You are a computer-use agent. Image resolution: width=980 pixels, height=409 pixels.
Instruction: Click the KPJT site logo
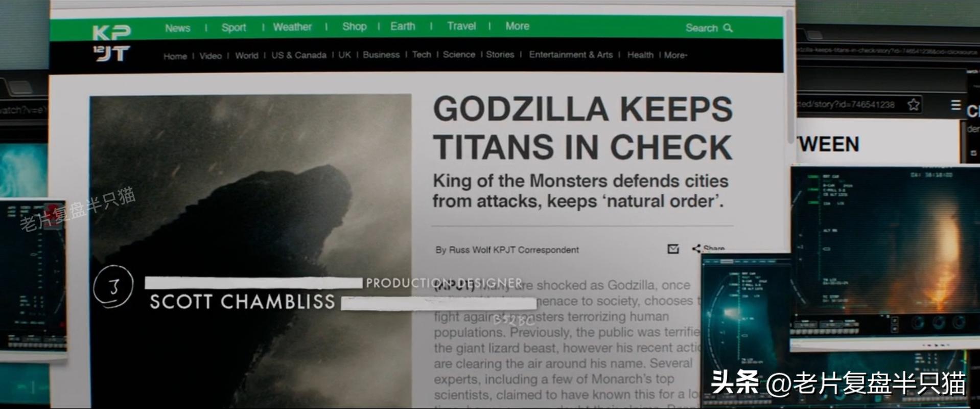pyautogui.click(x=111, y=42)
